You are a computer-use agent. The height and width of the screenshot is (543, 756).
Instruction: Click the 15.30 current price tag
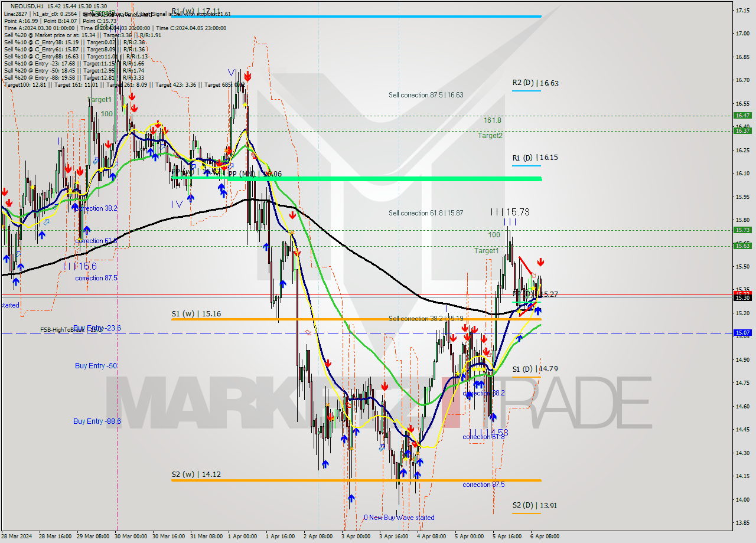[x=742, y=298]
